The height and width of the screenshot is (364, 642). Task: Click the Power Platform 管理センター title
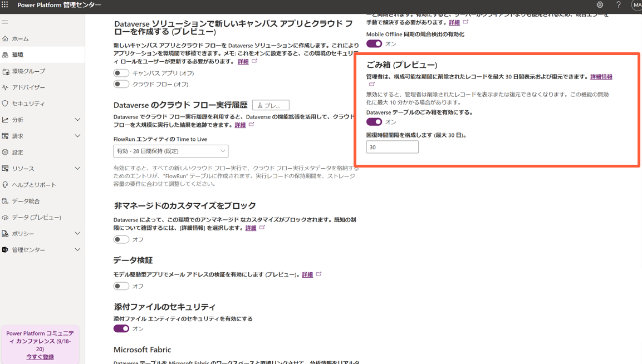tap(59, 5)
